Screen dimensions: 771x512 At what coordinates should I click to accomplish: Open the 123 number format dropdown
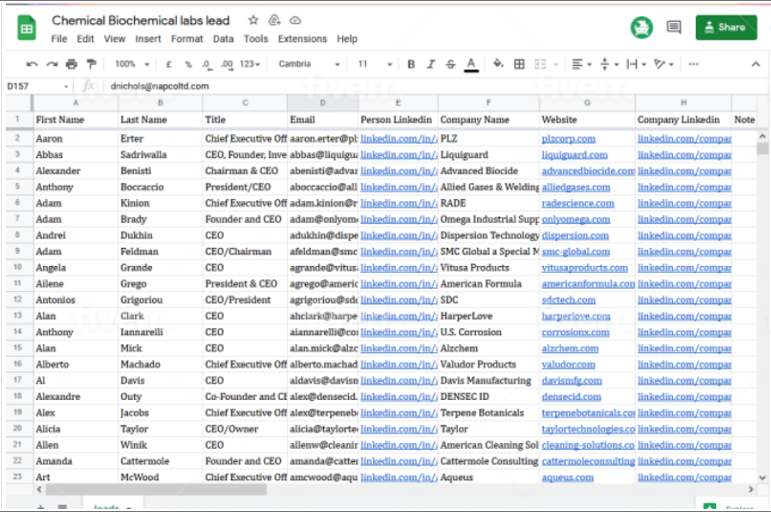pyautogui.click(x=250, y=64)
